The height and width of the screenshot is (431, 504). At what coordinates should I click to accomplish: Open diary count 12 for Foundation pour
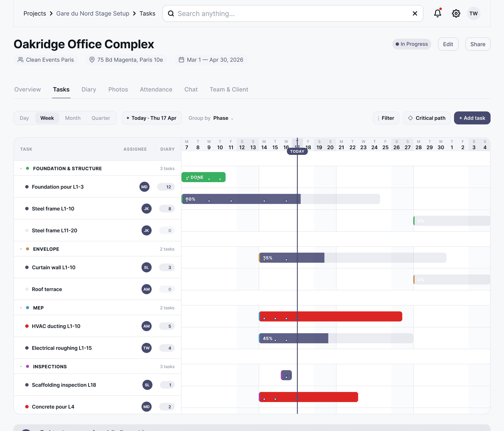[166, 187]
